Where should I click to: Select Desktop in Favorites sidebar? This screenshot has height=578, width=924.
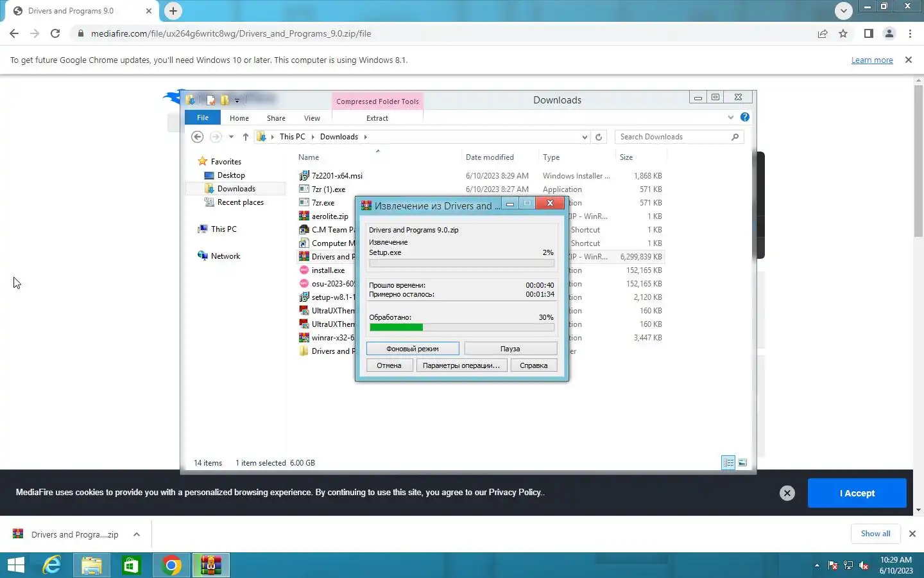point(231,175)
